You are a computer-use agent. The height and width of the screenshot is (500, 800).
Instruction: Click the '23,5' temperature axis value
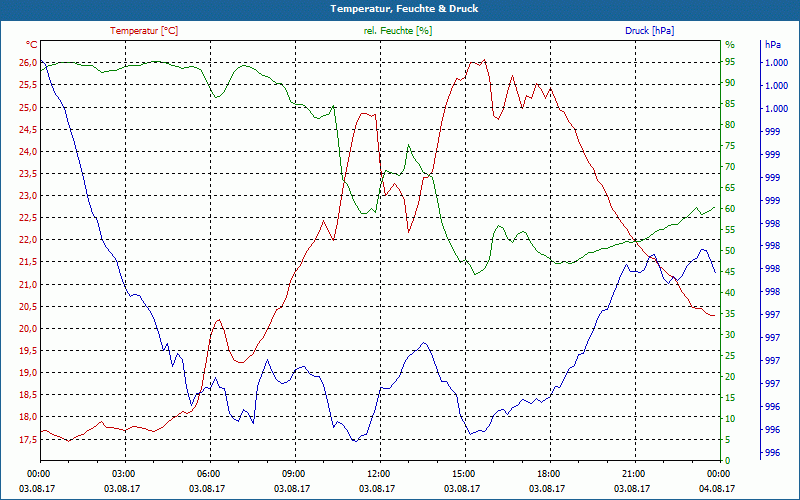[x=28, y=173]
